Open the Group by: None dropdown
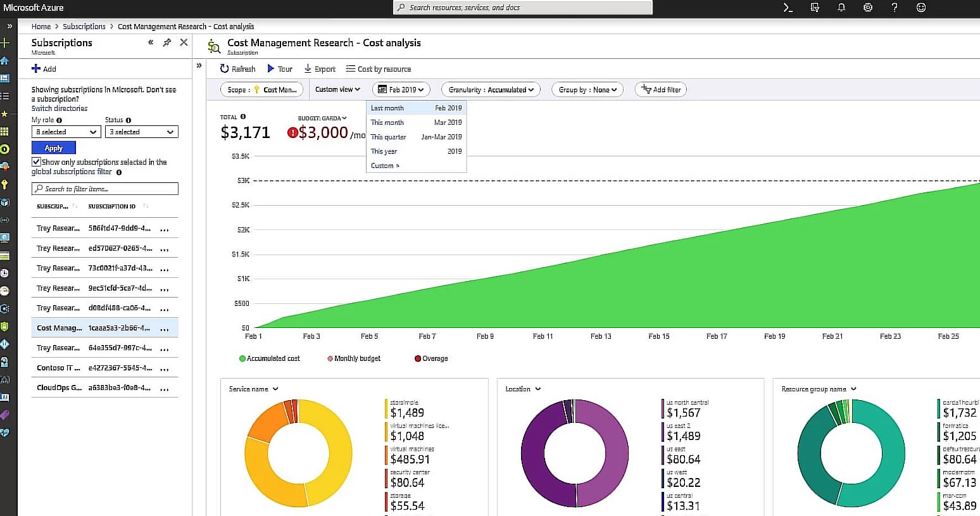 (x=587, y=89)
